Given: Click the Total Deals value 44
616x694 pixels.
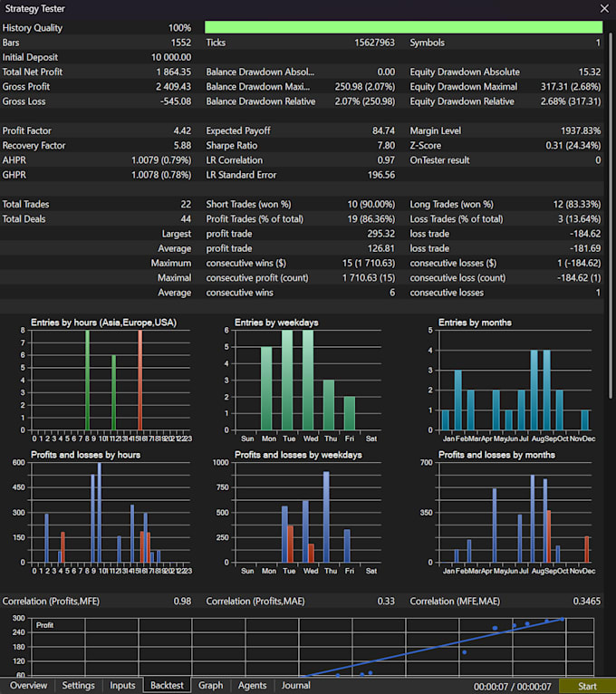Looking at the screenshot, I should pyautogui.click(x=186, y=218).
